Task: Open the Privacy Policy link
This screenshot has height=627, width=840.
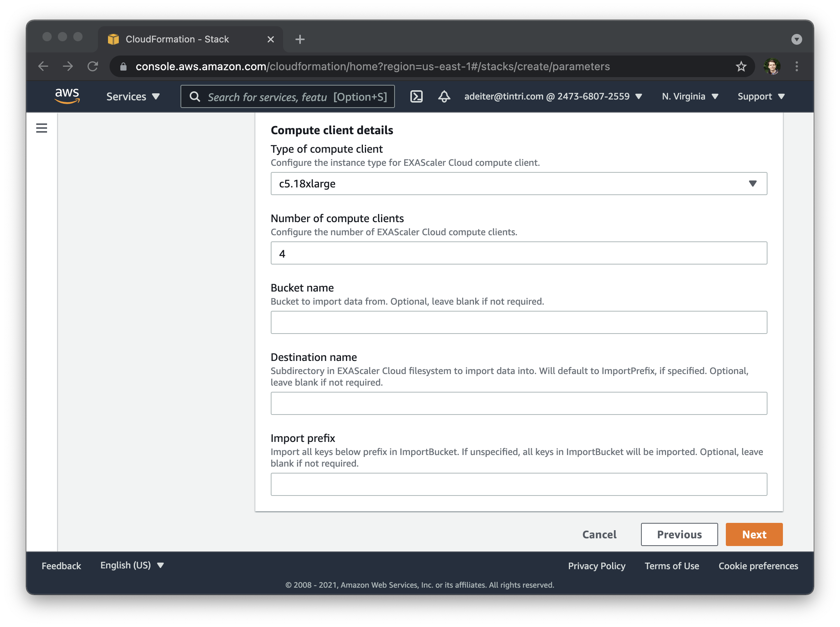Action: tap(596, 566)
